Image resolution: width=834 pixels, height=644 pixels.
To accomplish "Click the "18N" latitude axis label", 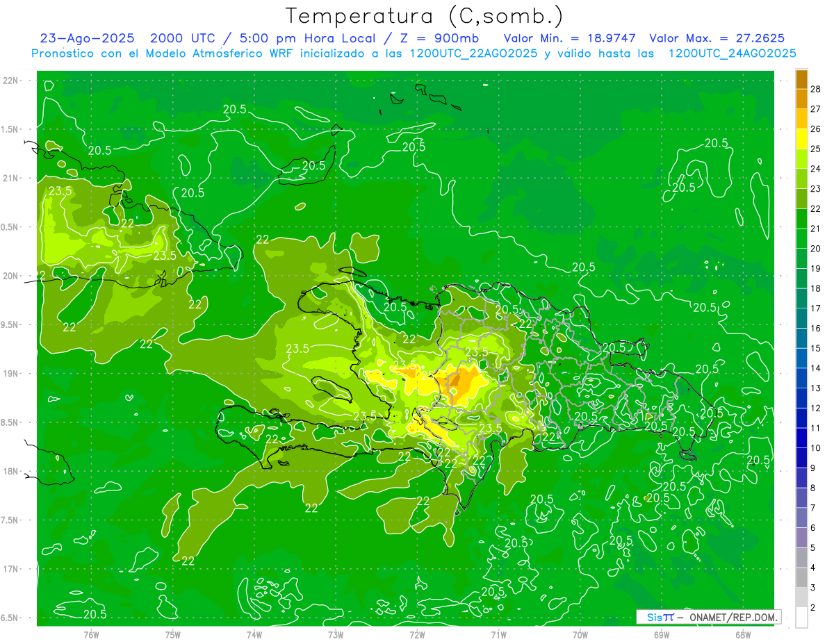I will point(10,471).
